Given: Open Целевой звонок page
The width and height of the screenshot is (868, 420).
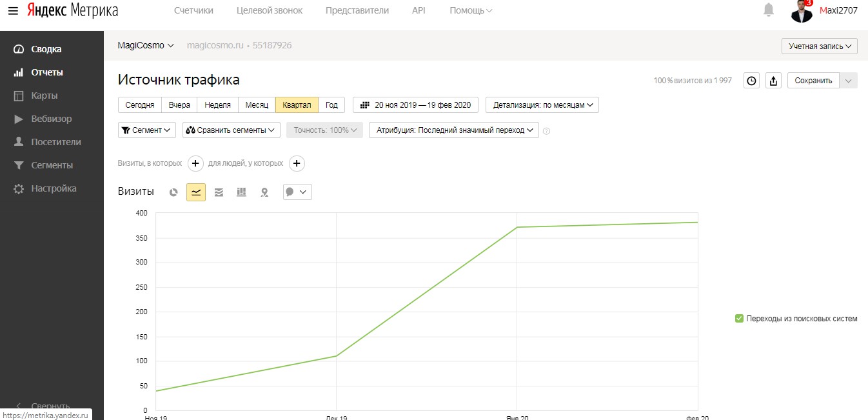Looking at the screenshot, I should 270,10.
